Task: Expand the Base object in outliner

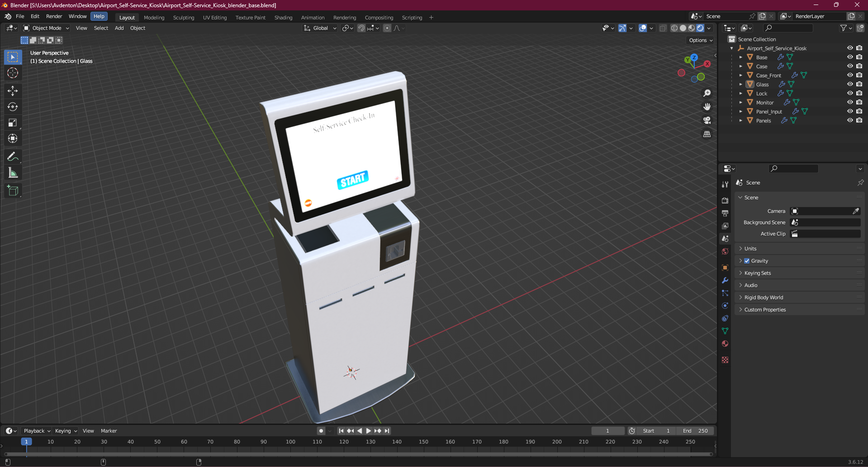Action: click(x=740, y=57)
